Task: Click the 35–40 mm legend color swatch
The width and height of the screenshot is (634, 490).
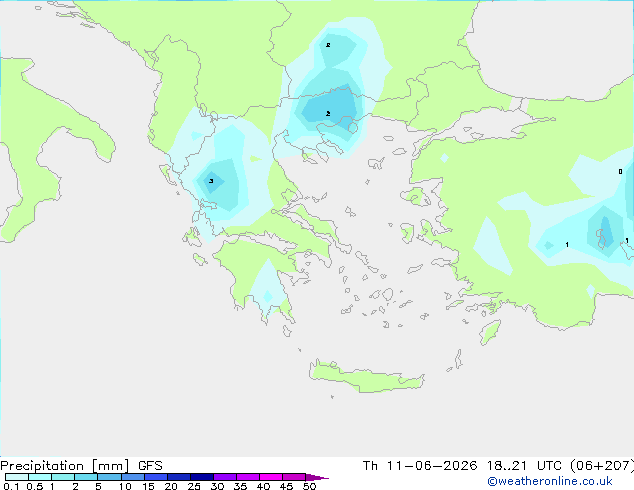Action: pos(247,477)
